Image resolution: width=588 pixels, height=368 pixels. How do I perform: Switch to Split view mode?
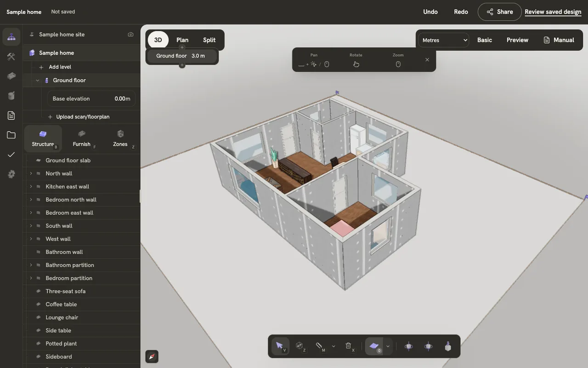coord(209,40)
